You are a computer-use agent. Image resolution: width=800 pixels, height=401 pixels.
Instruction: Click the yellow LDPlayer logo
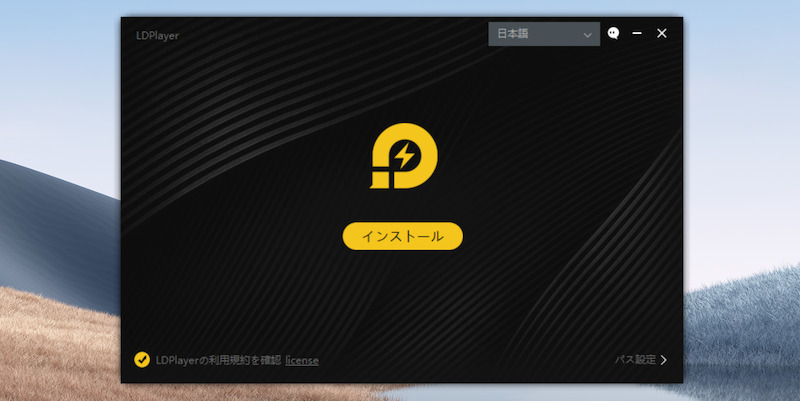pos(403,158)
